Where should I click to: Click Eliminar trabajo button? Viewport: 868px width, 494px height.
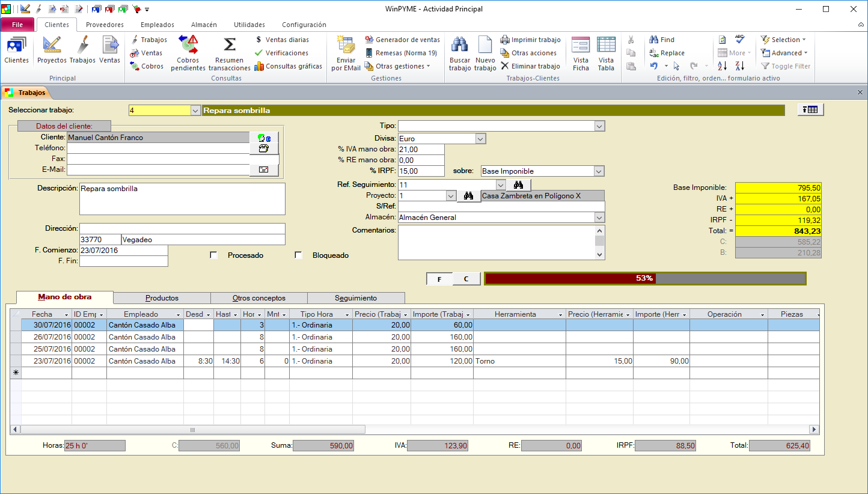point(530,66)
